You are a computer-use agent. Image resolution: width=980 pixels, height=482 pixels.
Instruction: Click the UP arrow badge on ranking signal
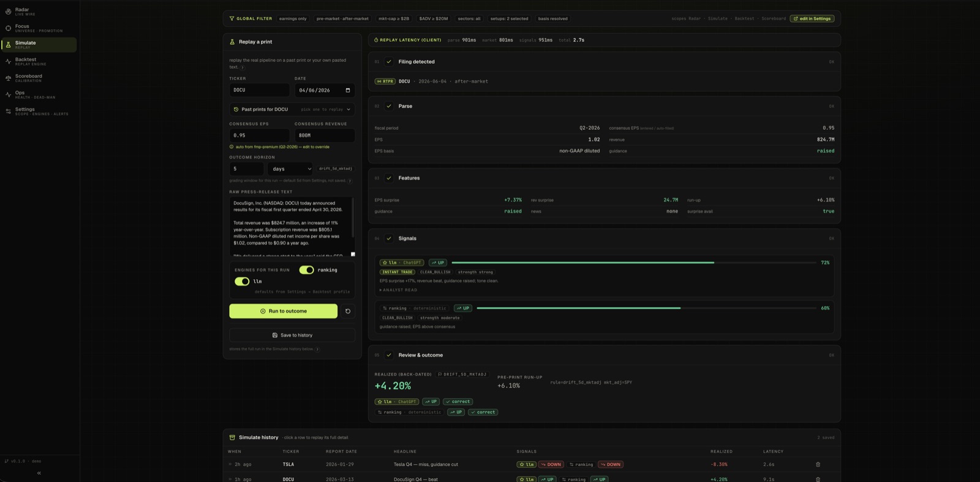point(463,308)
